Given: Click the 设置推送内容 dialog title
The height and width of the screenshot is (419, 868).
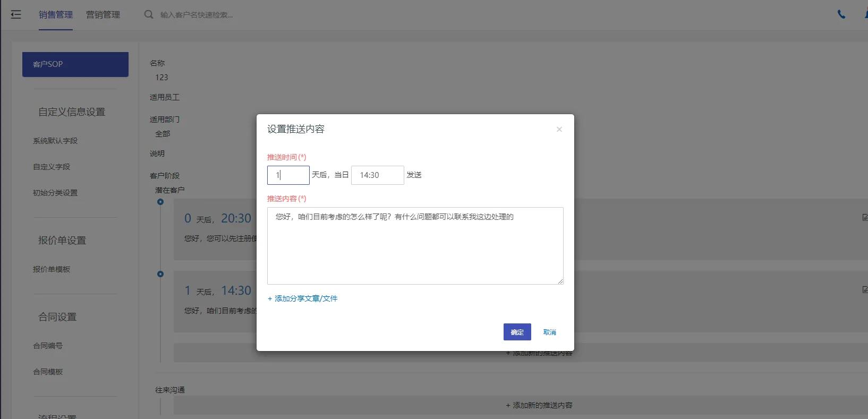Looking at the screenshot, I should [x=296, y=129].
